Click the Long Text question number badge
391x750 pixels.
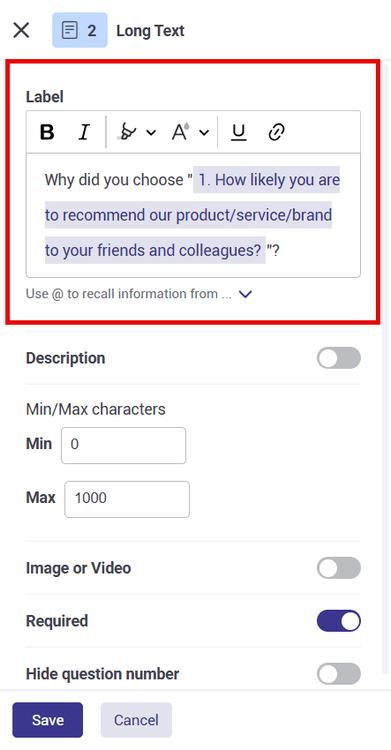click(80, 31)
